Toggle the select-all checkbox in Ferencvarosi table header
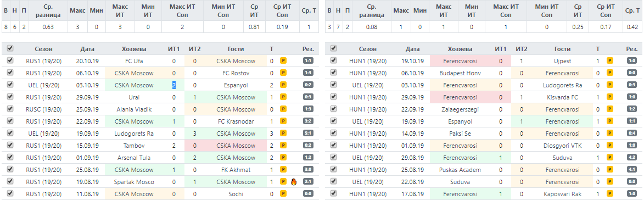The image size is (644, 200). click(x=333, y=48)
